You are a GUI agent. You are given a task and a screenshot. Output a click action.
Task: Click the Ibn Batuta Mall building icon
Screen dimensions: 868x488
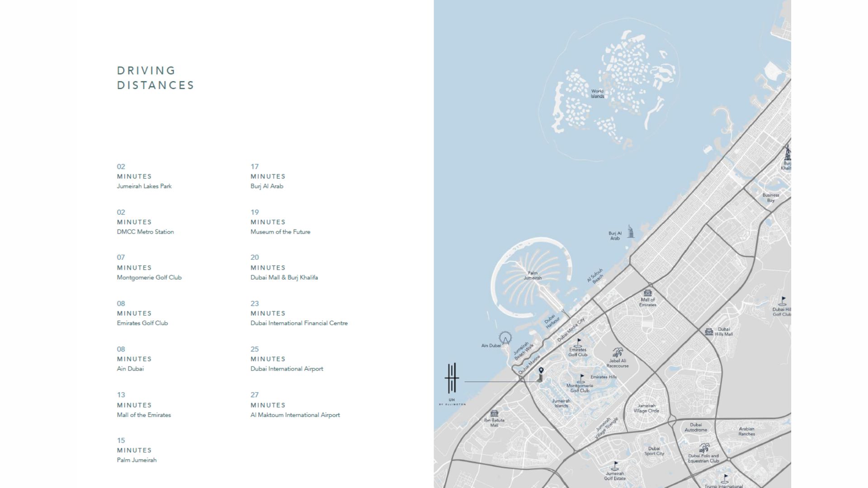coord(494,413)
